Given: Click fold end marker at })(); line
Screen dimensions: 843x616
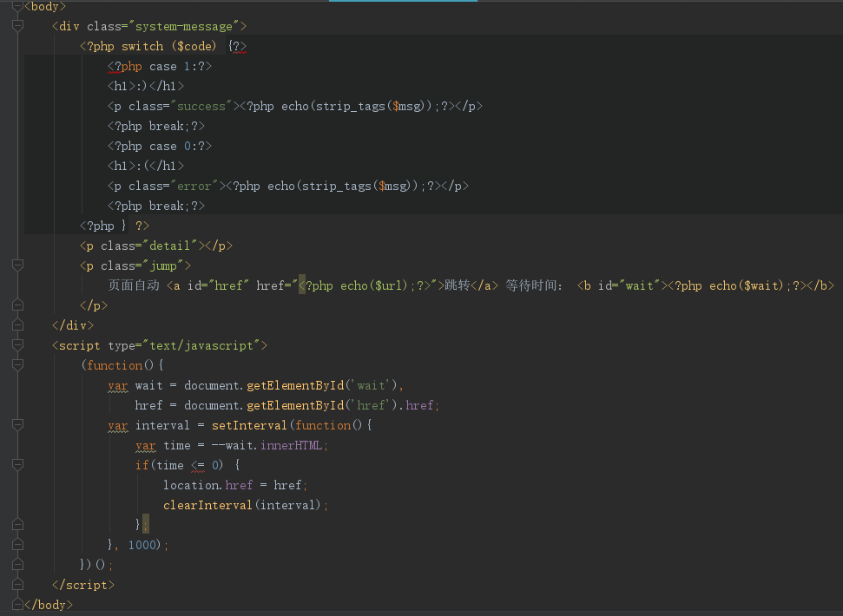Looking at the screenshot, I should pyautogui.click(x=17, y=565).
